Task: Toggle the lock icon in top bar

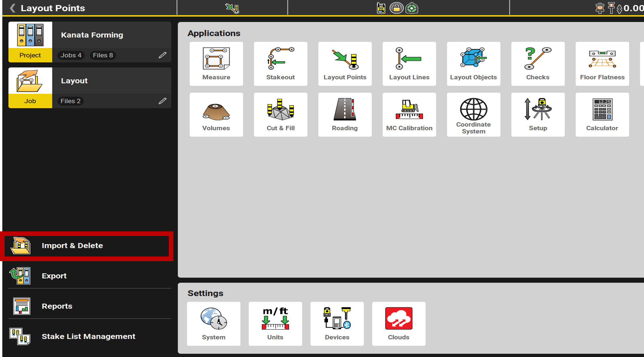Action: point(396,8)
